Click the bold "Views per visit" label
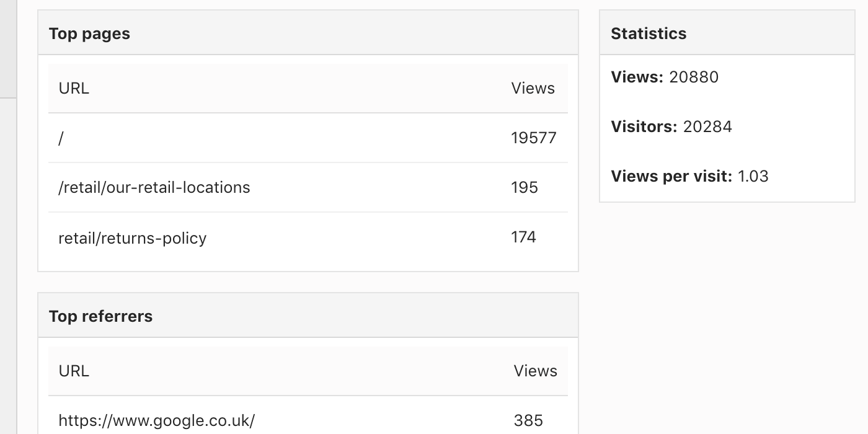868x434 pixels. tap(671, 177)
